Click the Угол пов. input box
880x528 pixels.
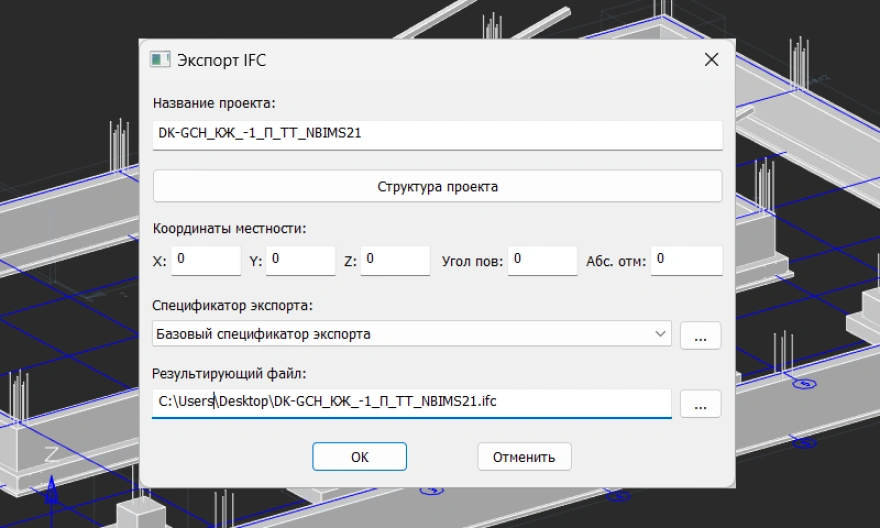point(542,260)
